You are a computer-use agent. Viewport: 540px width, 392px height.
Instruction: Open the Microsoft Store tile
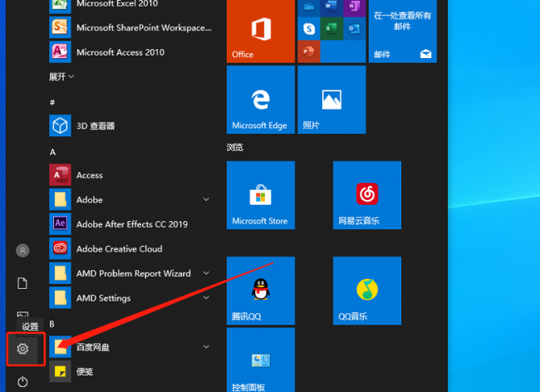click(x=261, y=195)
